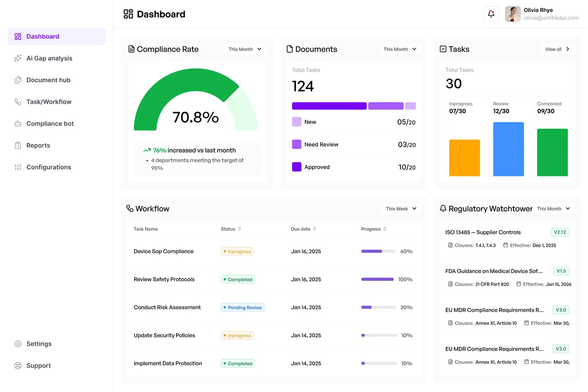588x392 pixels.
Task: Click the blue Review bar in Tasks chart
Action: coord(509,149)
